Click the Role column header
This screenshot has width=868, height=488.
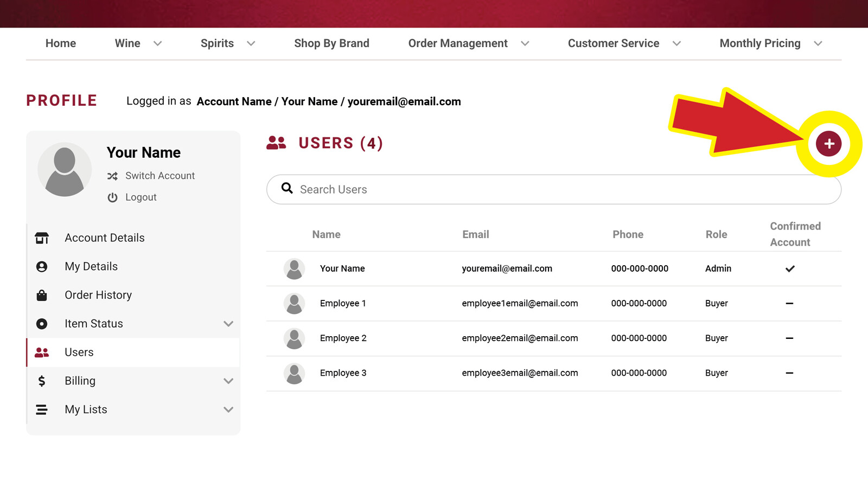[x=716, y=234]
